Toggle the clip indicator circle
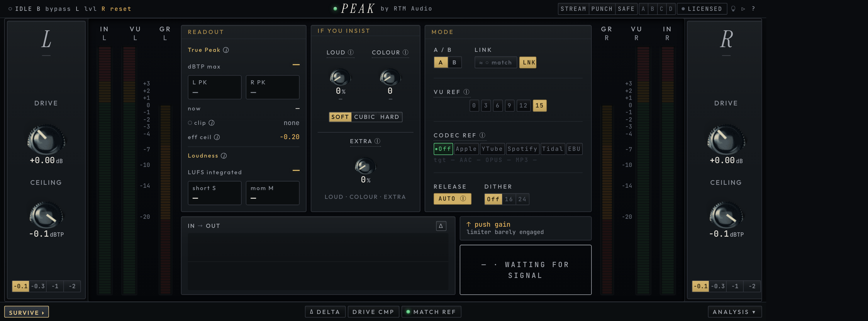The image size is (868, 321). pos(190,123)
